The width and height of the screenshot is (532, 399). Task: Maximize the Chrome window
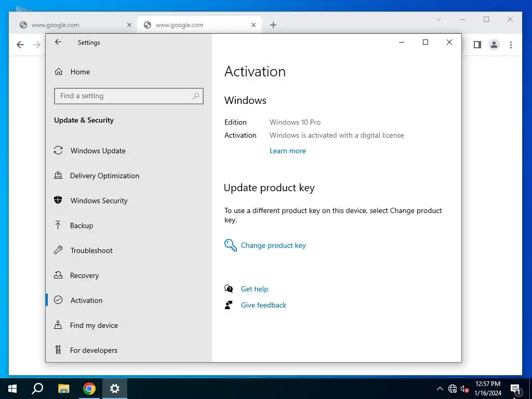point(486,19)
